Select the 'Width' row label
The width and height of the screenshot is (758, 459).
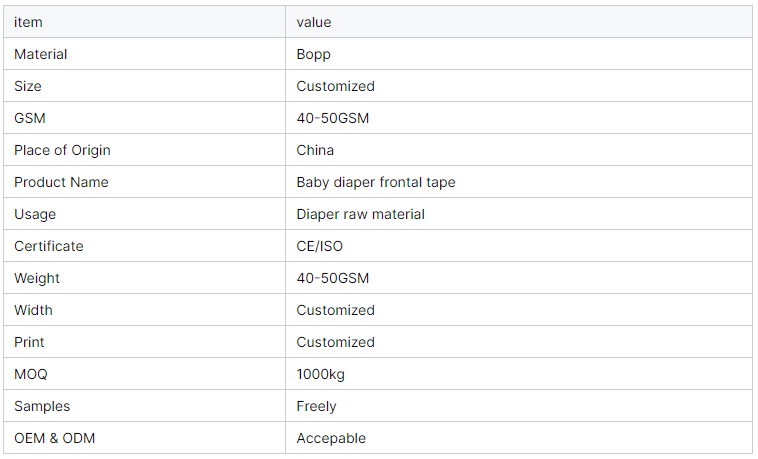(33, 310)
